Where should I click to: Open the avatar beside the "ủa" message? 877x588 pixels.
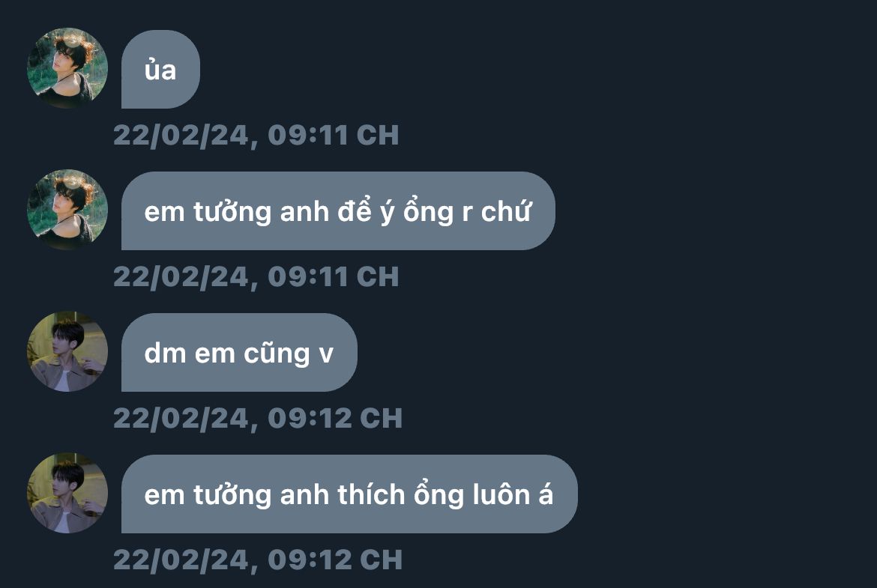click(x=67, y=68)
